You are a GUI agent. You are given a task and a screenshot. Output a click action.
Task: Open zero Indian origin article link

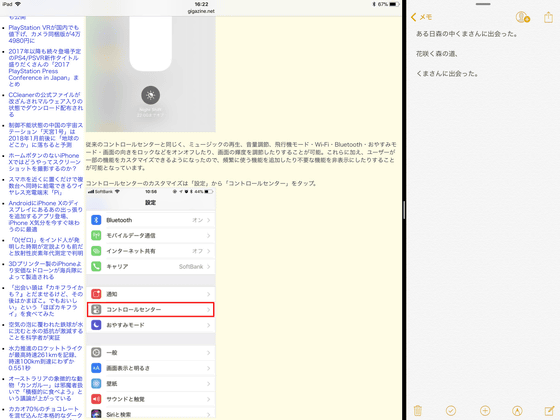pos(45,246)
